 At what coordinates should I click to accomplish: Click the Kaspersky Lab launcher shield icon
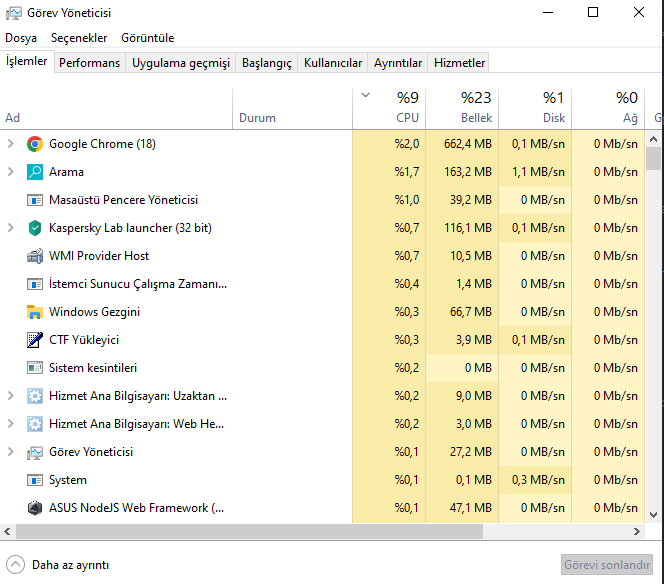pyautogui.click(x=35, y=228)
